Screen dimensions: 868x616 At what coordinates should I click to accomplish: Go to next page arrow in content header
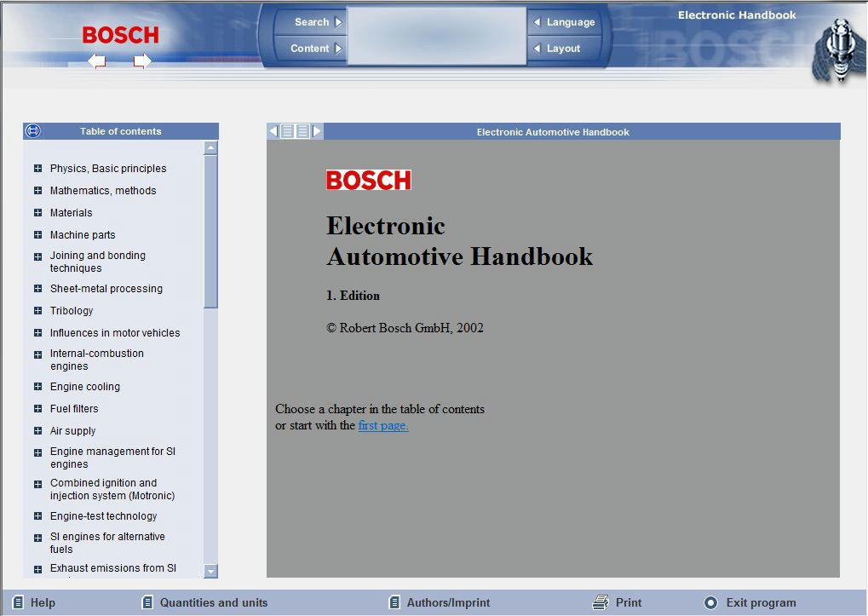[x=317, y=132]
